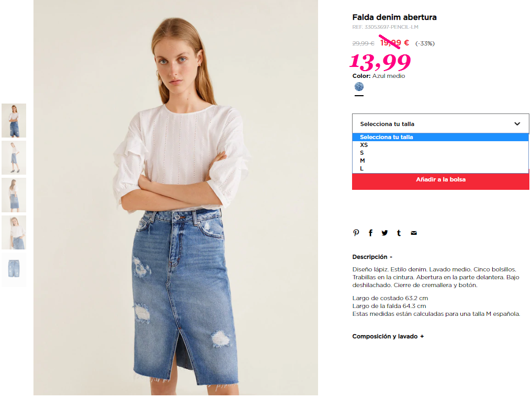Screen dimensions: 532x399
Task: Share product on Facebook
Action: point(370,233)
